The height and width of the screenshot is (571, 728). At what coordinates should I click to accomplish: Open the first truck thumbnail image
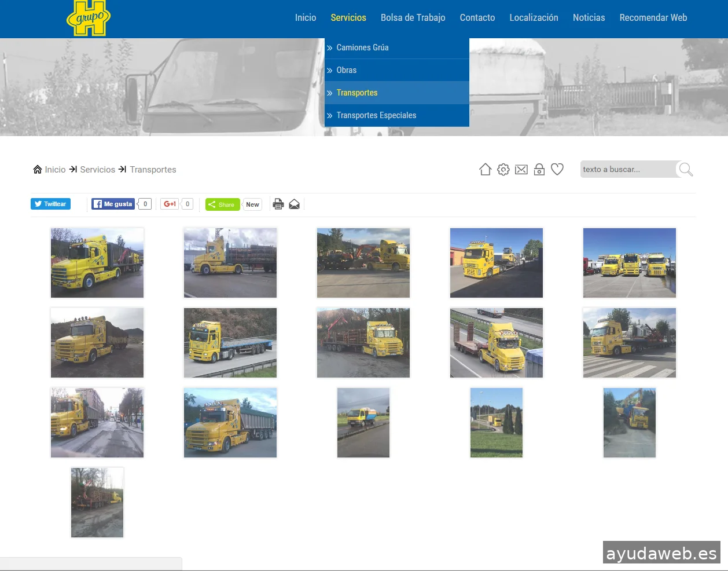(x=97, y=263)
